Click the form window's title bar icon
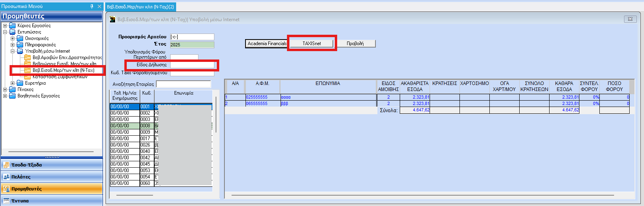The height and width of the screenshot is (206, 644). 112,19
